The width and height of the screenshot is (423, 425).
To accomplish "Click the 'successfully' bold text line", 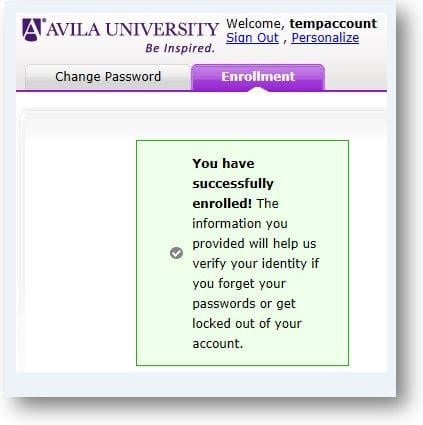I will tap(233, 183).
